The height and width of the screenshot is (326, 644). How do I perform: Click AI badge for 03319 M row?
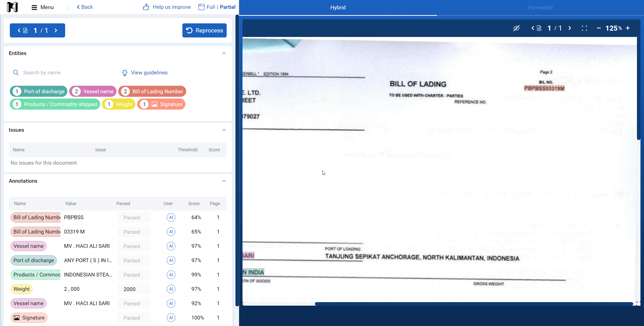point(171,232)
